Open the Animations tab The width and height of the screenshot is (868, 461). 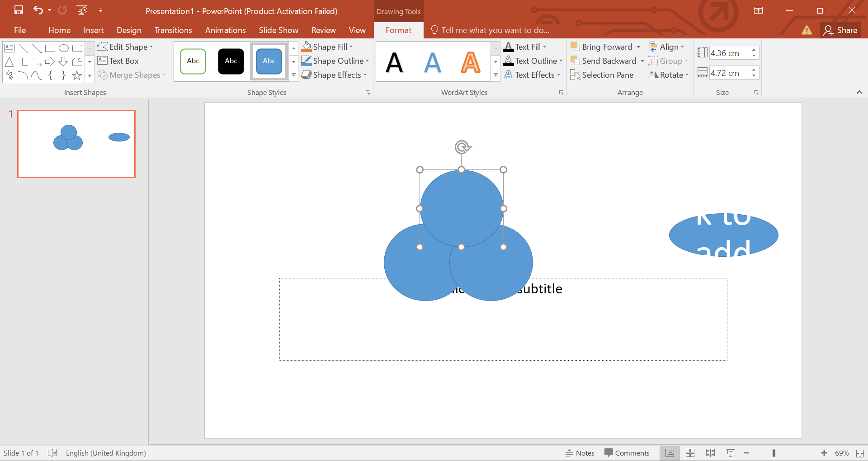(x=225, y=30)
